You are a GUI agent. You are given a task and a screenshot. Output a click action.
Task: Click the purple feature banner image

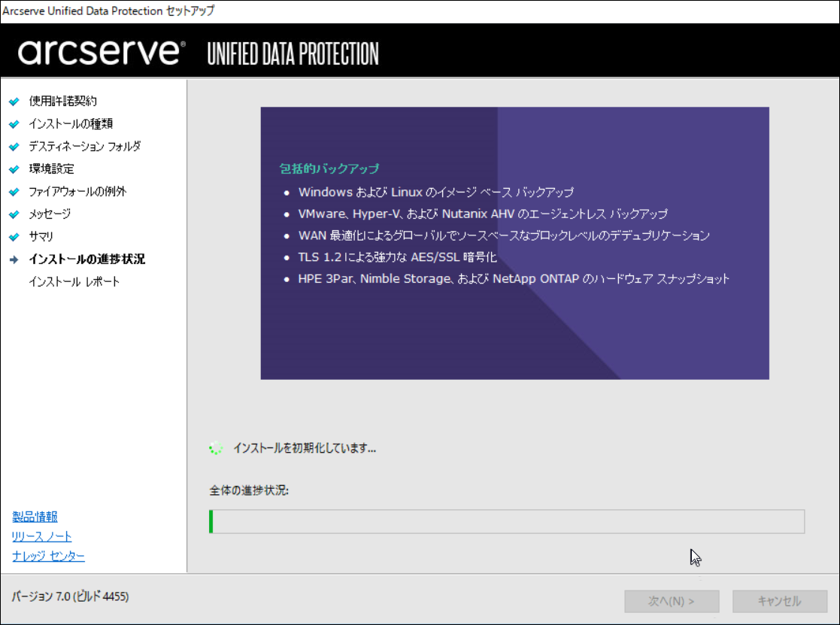point(515,243)
